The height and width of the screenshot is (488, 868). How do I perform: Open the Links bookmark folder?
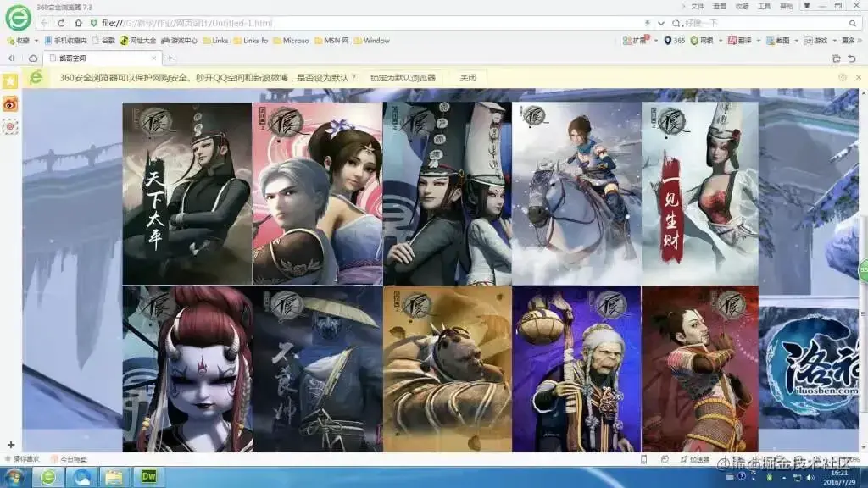click(215, 41)
